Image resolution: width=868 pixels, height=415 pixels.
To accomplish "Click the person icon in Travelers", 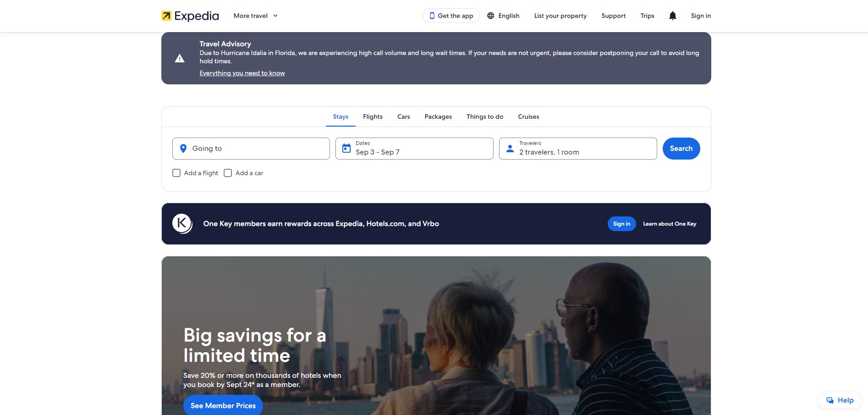I will (510, 149).
